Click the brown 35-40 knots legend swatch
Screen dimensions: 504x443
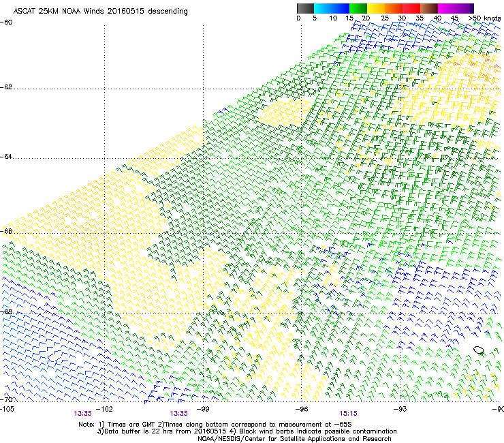[x=429, y=8]
